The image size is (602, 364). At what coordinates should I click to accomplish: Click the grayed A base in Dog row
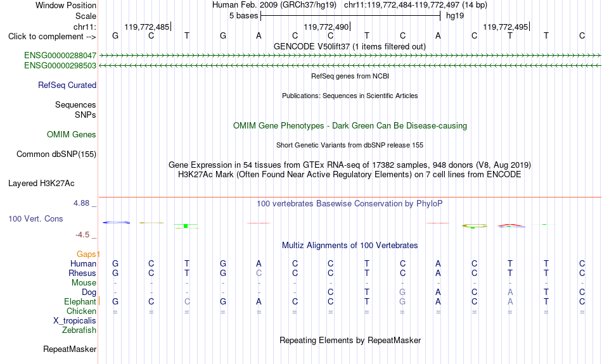click(510, 292)
